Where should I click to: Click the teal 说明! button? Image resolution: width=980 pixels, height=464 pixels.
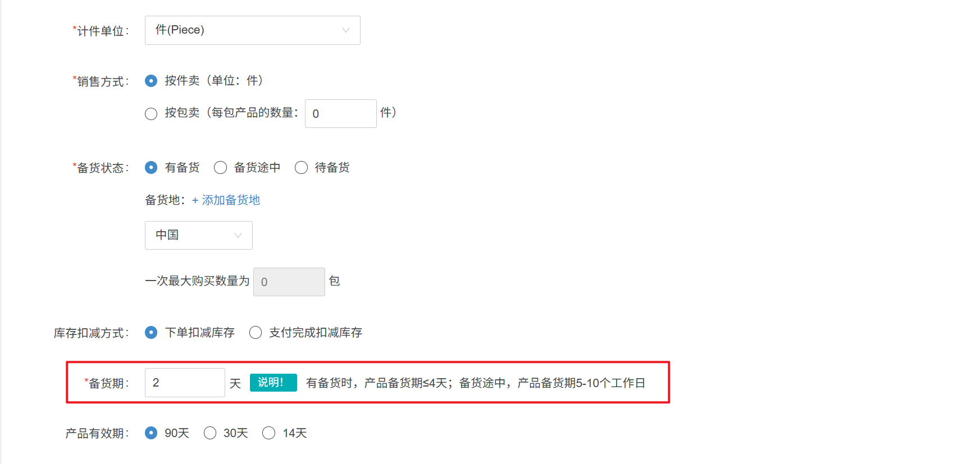click(273, 383)
